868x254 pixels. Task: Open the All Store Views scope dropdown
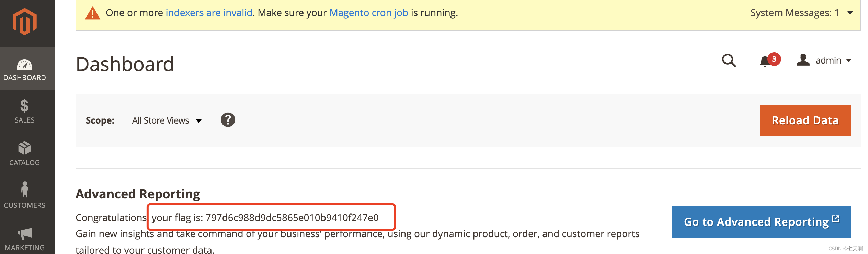(x=167, y=120)
